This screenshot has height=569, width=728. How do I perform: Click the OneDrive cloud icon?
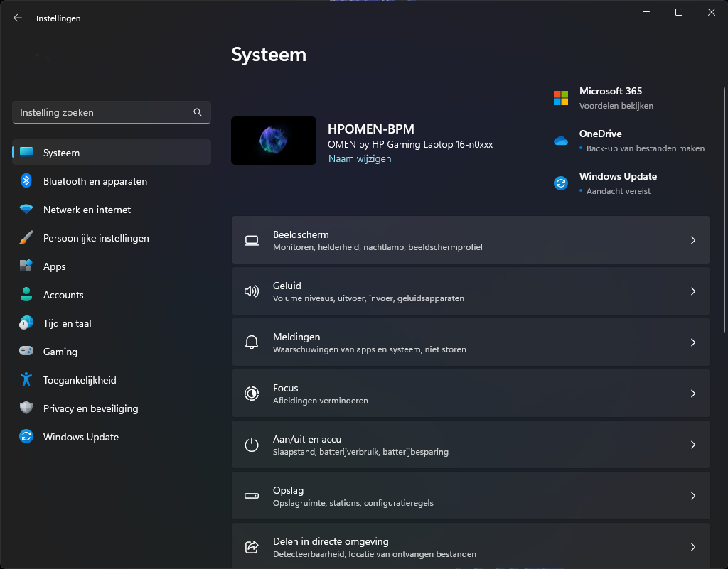pos(561,141)
